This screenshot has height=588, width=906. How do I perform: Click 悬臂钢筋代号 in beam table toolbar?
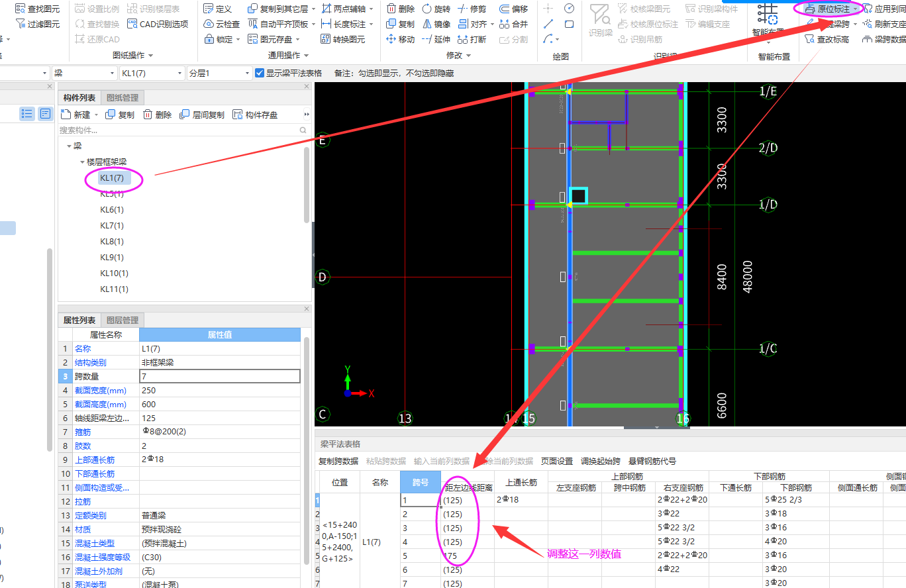pos(652,461)
